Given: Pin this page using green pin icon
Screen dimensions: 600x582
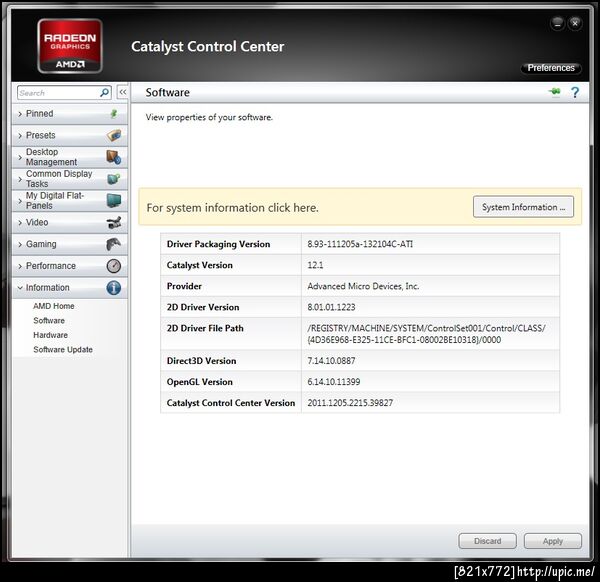Looking at the screenshot, I should point(554,92).
